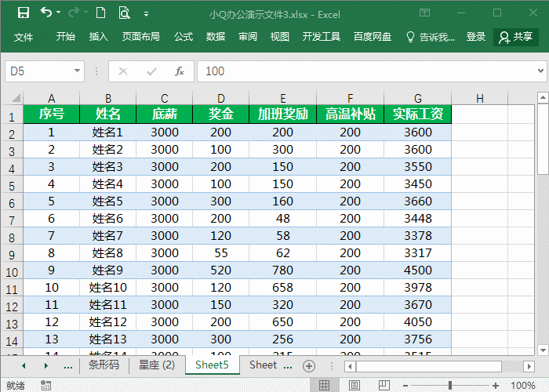Expand the formula bar with chevron
This screenshot has height=392, width=549.
[x=540, y=71]
